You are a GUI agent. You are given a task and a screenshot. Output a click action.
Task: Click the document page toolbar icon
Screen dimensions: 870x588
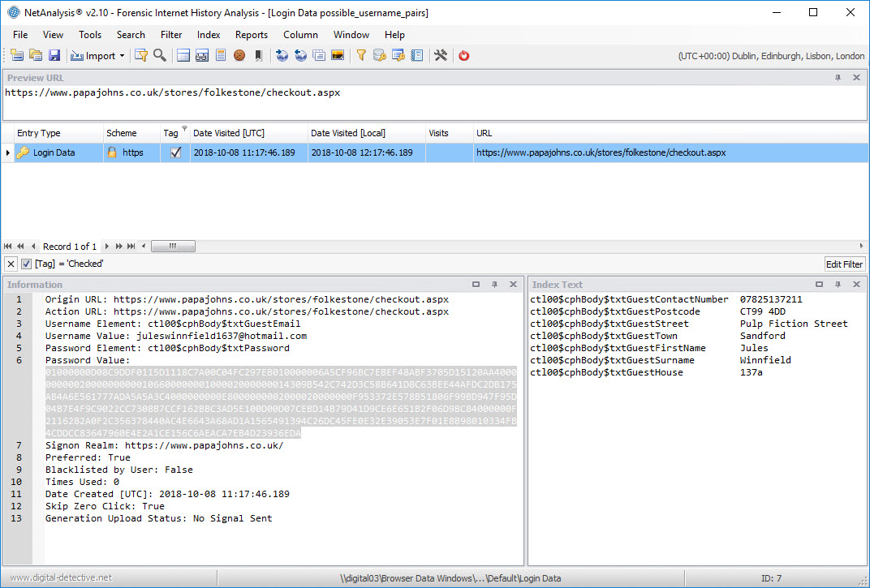[x=221, y=55]
